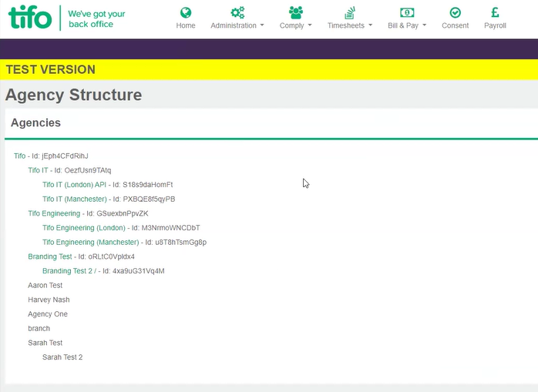Click the Timesheets stack icon
The image size is (538, 392).
pos(350,12)
